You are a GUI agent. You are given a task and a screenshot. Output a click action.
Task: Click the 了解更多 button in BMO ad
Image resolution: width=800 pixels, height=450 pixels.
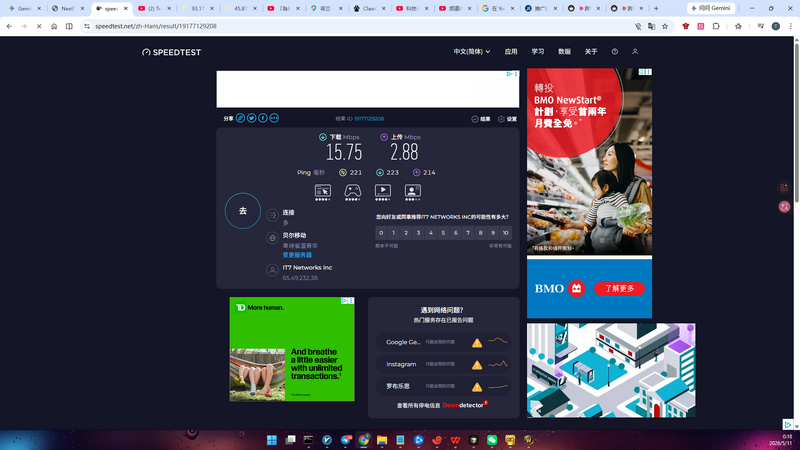click(x=619, y=288)
